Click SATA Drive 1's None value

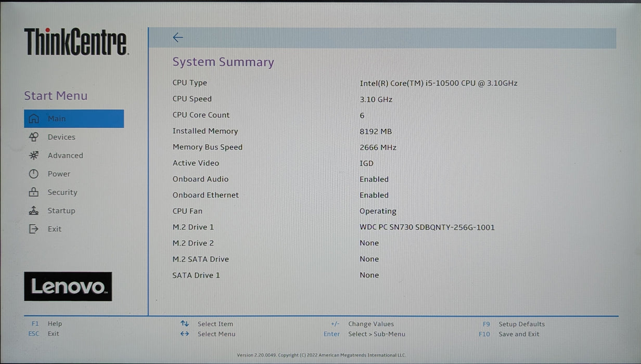point(369,275)
